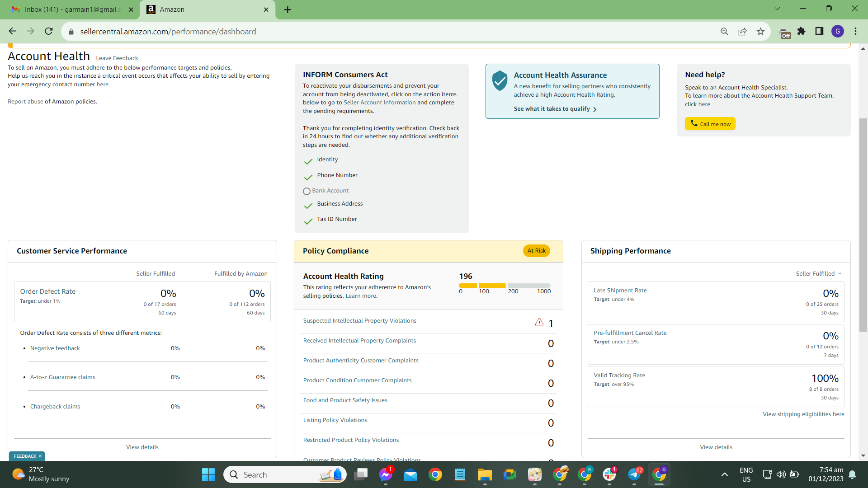868x488 pixels.
Task: Click the Windows taskbar Search box
Action: [x=285, y=474]
